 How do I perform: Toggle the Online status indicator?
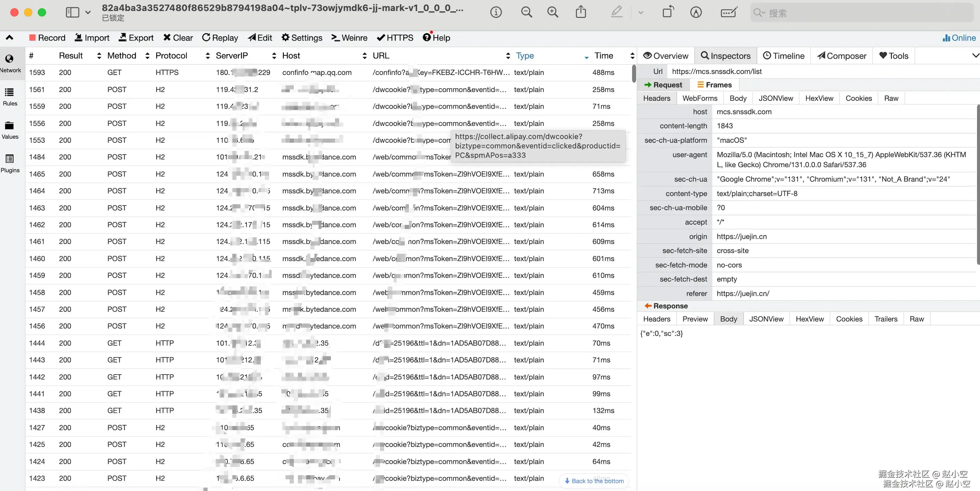[959, 38]
